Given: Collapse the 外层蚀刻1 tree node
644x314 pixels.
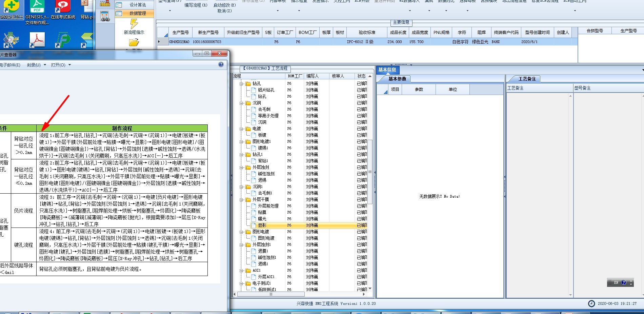Looking at the screenshot, I should click(242, 245).
